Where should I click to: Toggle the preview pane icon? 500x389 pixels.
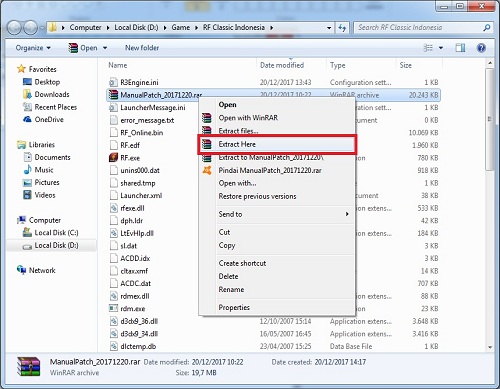click(460, 48)
